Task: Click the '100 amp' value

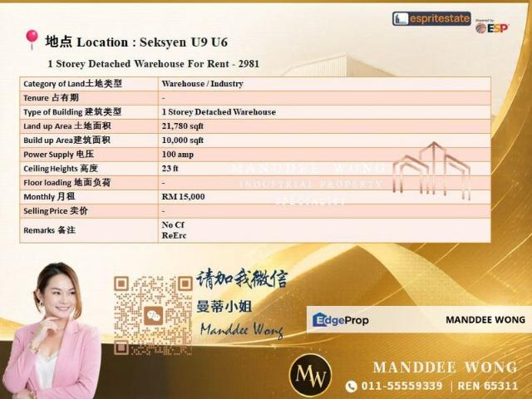Action: coord(178,155)
